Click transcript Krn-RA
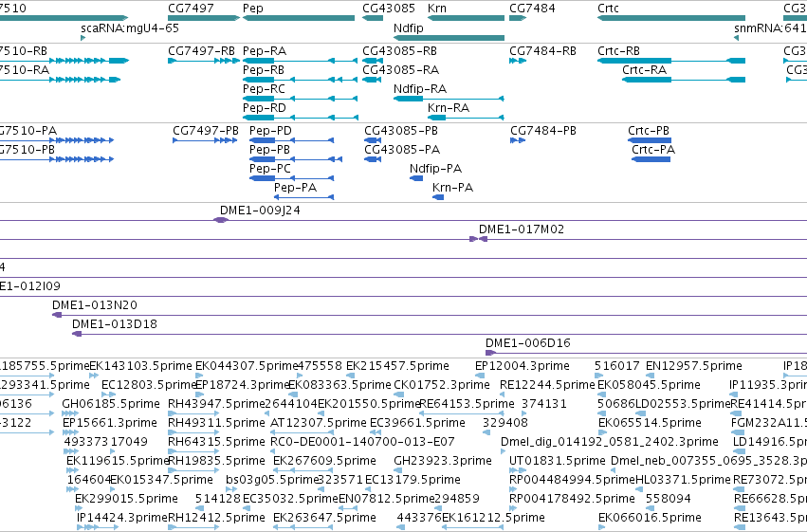Image resolution: width=807 pixels, height=532 pixels. coord(466,118)
